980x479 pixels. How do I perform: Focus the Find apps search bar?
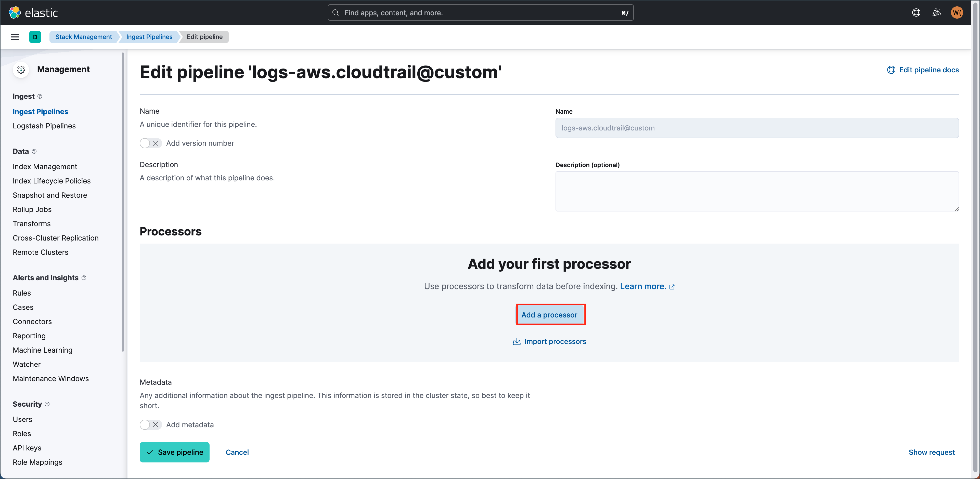coord(480,12)
